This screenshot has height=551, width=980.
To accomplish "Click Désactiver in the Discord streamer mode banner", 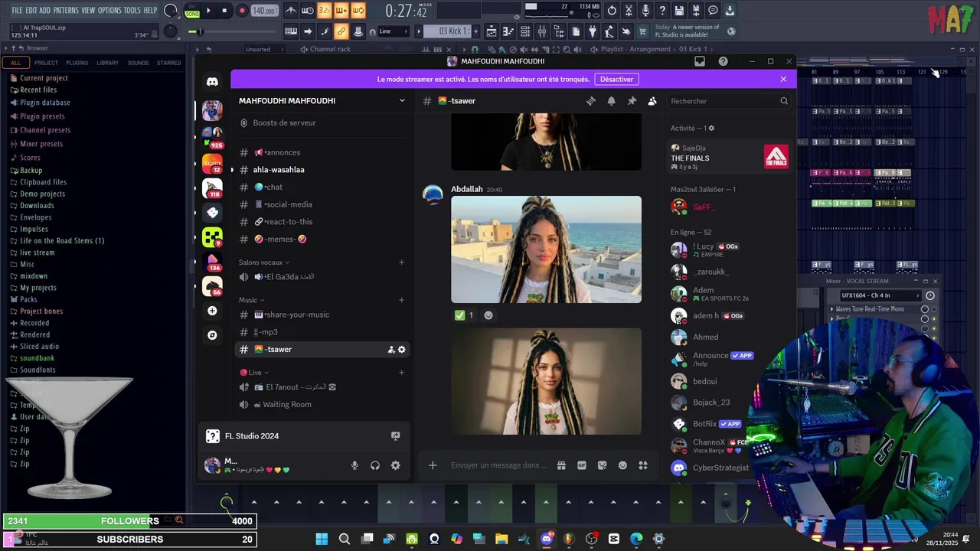I will pyautogui.click(x=616, y=79).
